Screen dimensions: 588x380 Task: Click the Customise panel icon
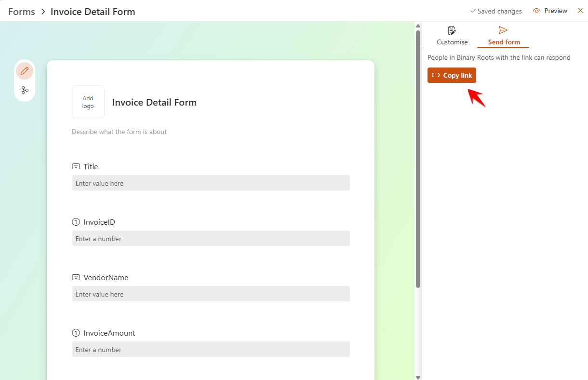click(x=452, y=30)
